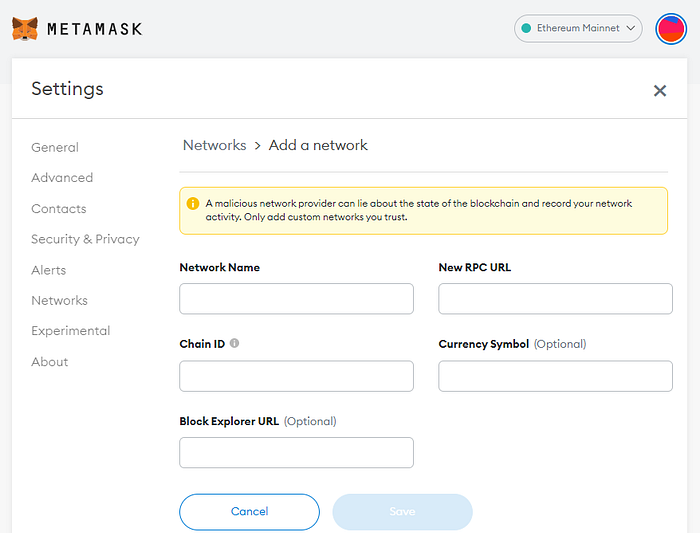This screenshot has width=700, height=533.
Task: Select Alerts in settings sidebar
Action: coord(49,270)
